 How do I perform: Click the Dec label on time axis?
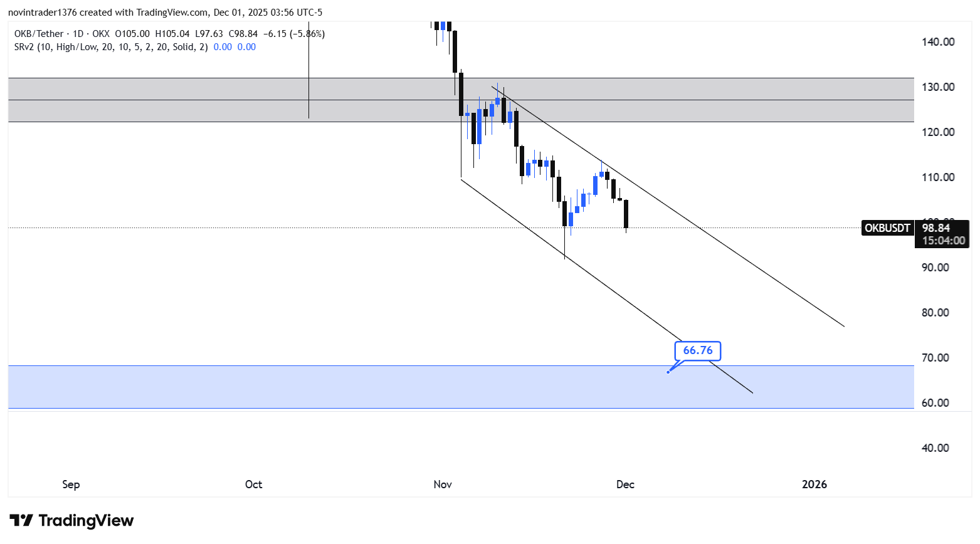tap(625, 484)
